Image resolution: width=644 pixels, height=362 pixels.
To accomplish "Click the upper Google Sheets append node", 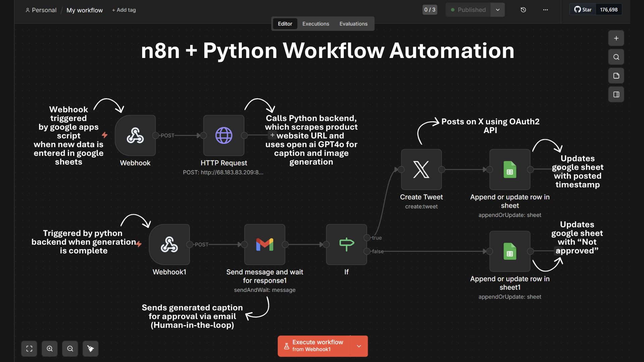I will (x=510, y=169).
